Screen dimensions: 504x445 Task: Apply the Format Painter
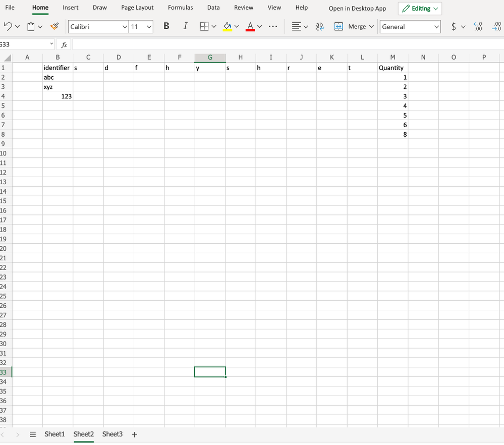[x=54, y=26]
